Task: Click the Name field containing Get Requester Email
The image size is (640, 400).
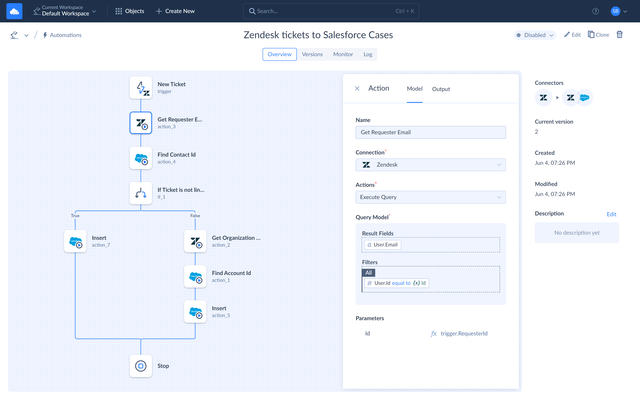Action: pyautogui.click(x=431, y=132)
